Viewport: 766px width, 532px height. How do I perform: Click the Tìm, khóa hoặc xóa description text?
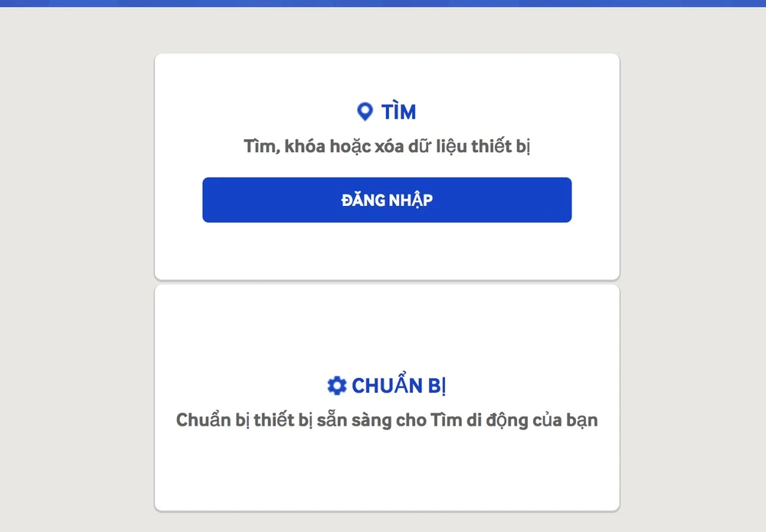[387, 145]
